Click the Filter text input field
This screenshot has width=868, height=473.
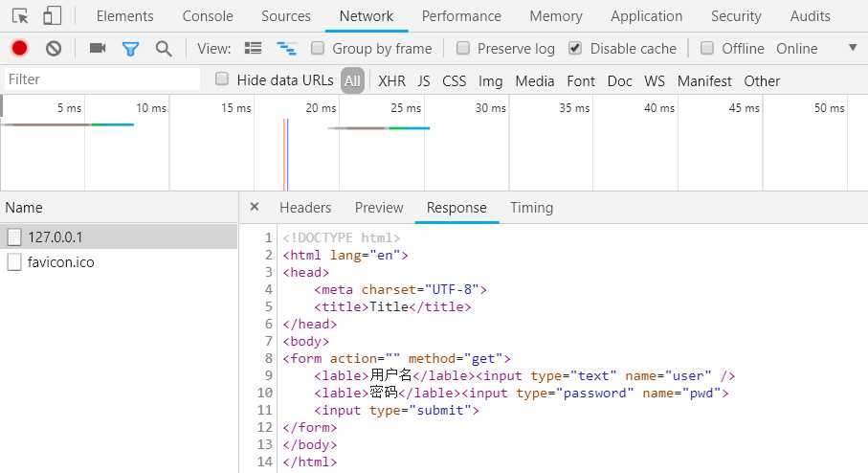[x=100, y=79]
